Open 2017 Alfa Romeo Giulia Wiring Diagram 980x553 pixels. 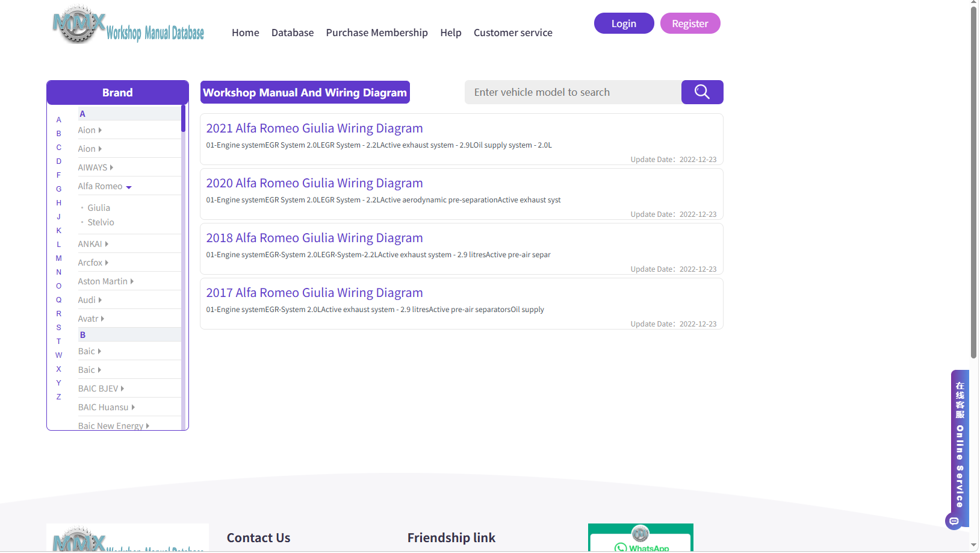pyautogui.click(x=315, y=293)
